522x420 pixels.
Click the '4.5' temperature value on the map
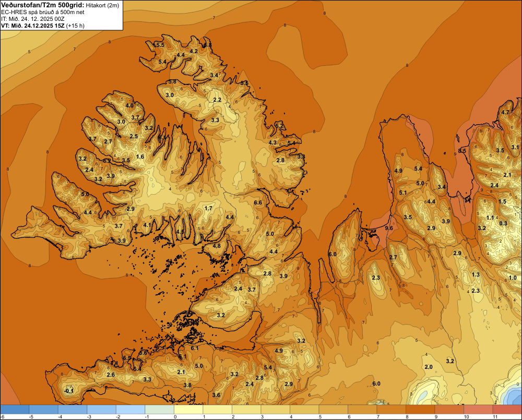(x=180, y=232)
